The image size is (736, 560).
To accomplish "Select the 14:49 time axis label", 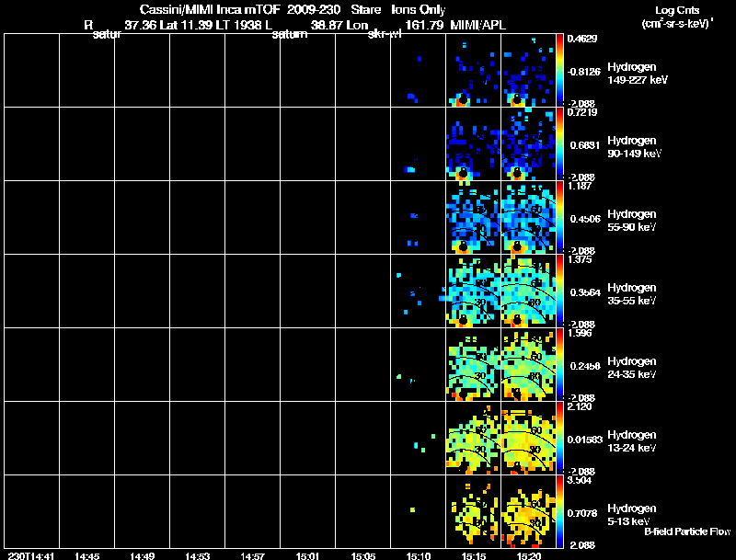I will [x=143, y=555].
